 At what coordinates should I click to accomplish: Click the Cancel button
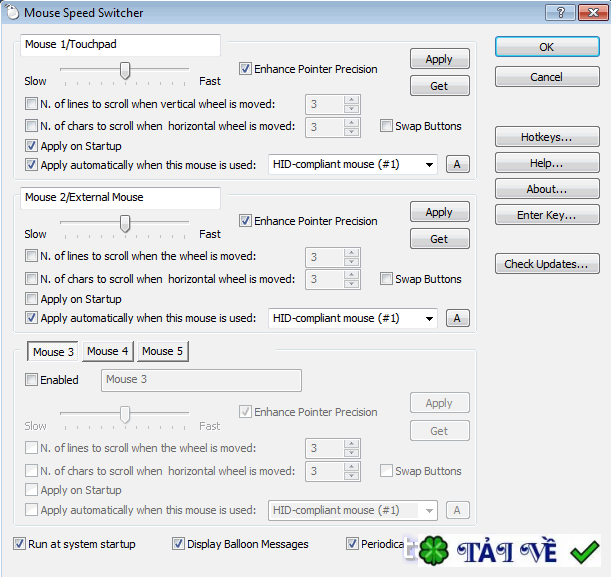pos(547,77)
